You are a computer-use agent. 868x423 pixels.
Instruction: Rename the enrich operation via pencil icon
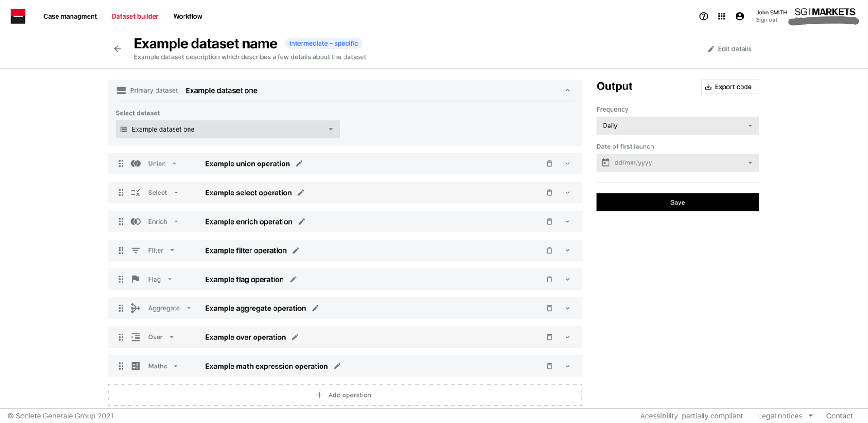(302, 221)
